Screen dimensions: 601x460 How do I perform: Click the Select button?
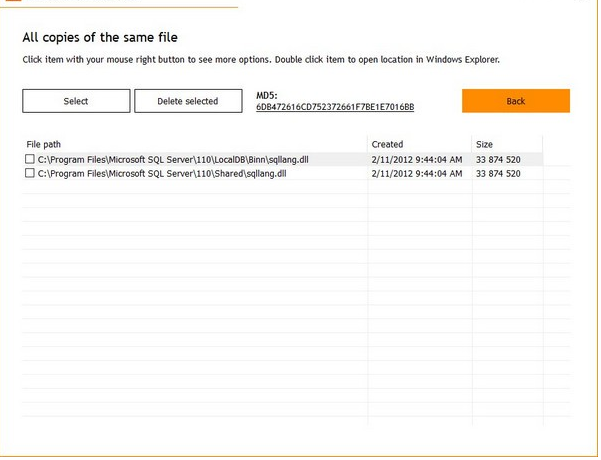click(76, 101)
